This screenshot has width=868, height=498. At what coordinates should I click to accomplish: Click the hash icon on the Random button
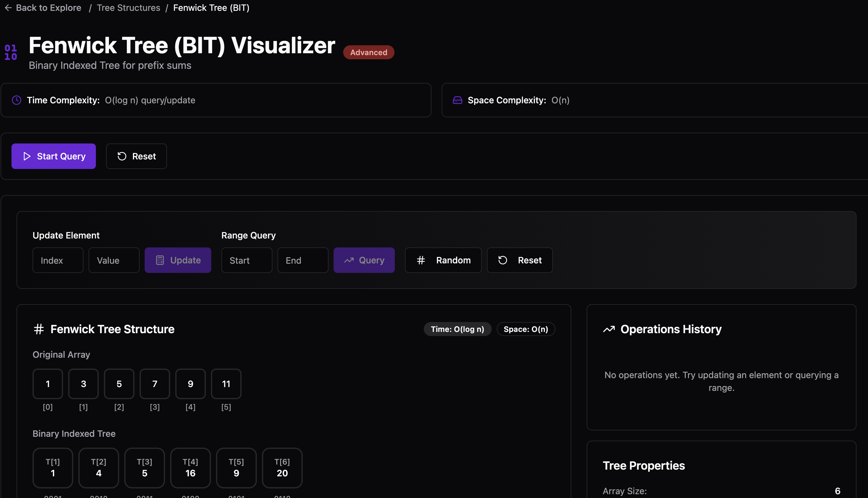tap(421, 260)
